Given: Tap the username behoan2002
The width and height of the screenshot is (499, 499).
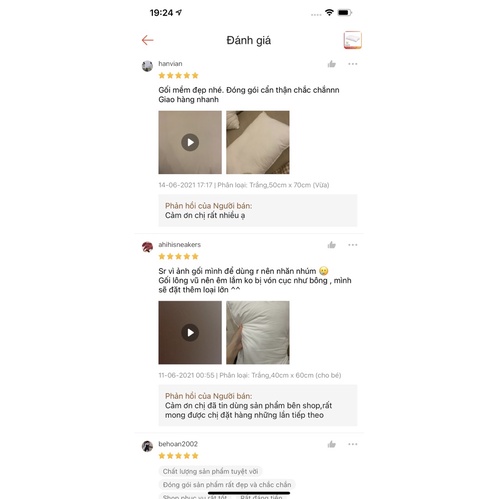Looking at the screenshot, I should (x=178, y=444).
